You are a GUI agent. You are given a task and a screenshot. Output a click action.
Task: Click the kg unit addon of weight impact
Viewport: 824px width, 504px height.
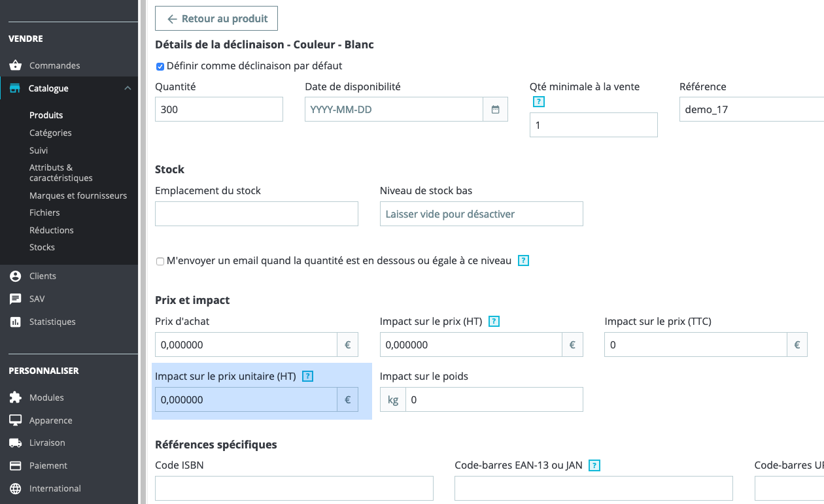[x=393, y=399]
